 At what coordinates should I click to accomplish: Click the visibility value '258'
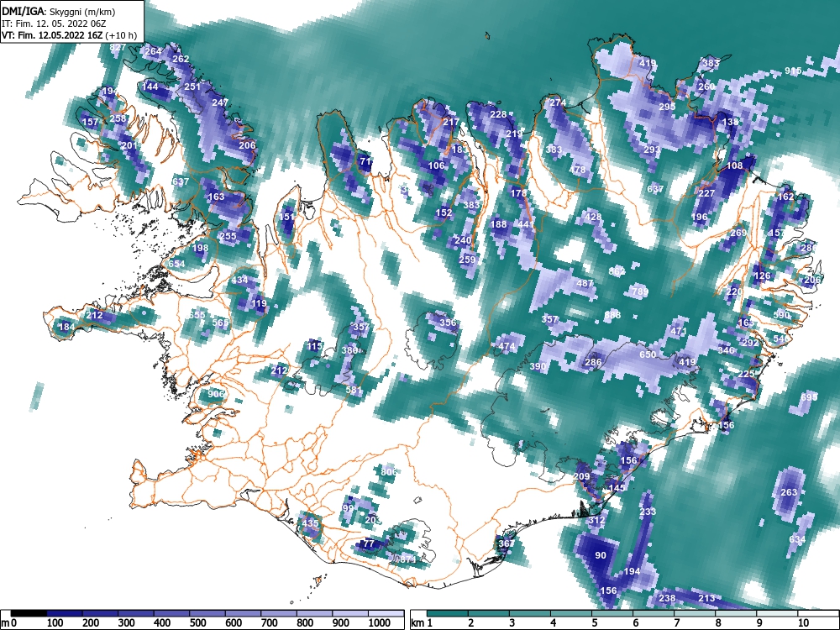118,118
